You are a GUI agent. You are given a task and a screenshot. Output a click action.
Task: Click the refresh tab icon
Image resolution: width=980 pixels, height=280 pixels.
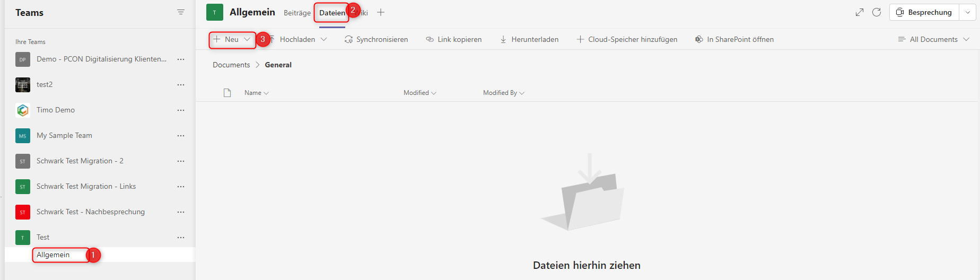coord(877,12)
